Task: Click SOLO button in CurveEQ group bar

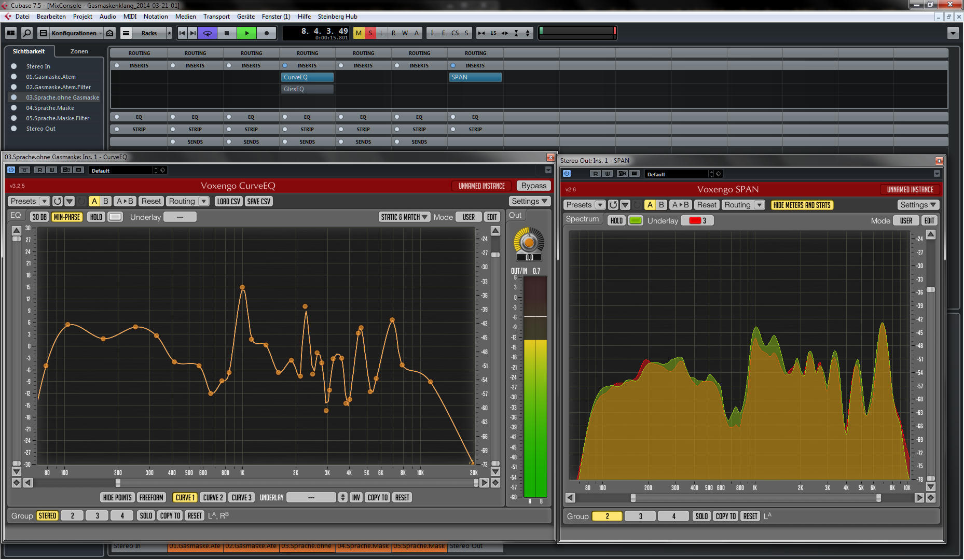Action: (x=146, y=515)
